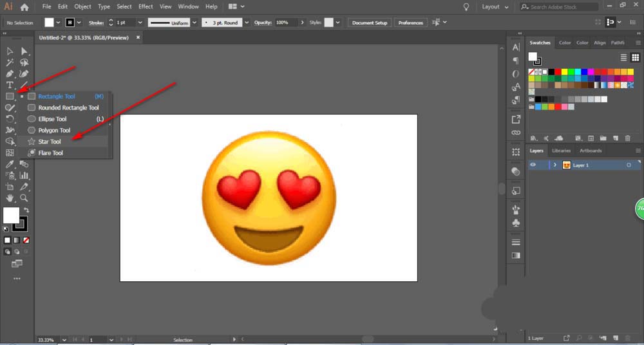Screen dimensions: 644x345
Task: Choose the Rotate tool
Action: tap(10, 119)
